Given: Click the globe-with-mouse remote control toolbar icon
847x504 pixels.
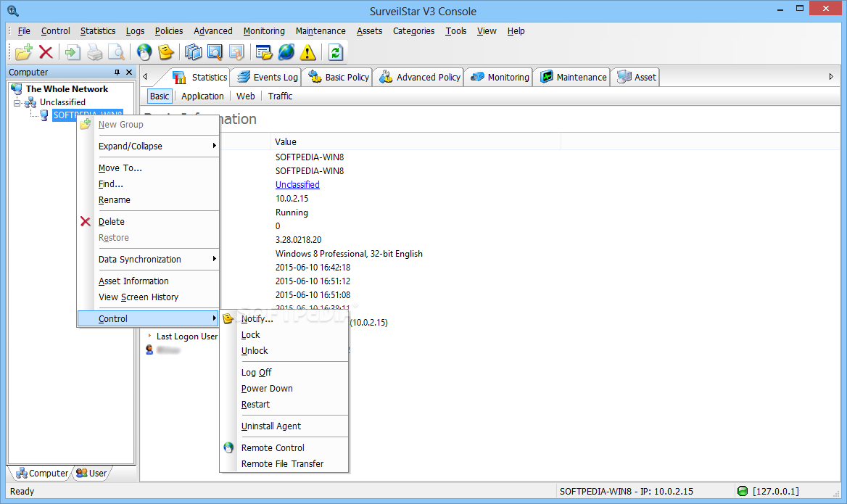Looking at the screenshot, I should [144, 52].
